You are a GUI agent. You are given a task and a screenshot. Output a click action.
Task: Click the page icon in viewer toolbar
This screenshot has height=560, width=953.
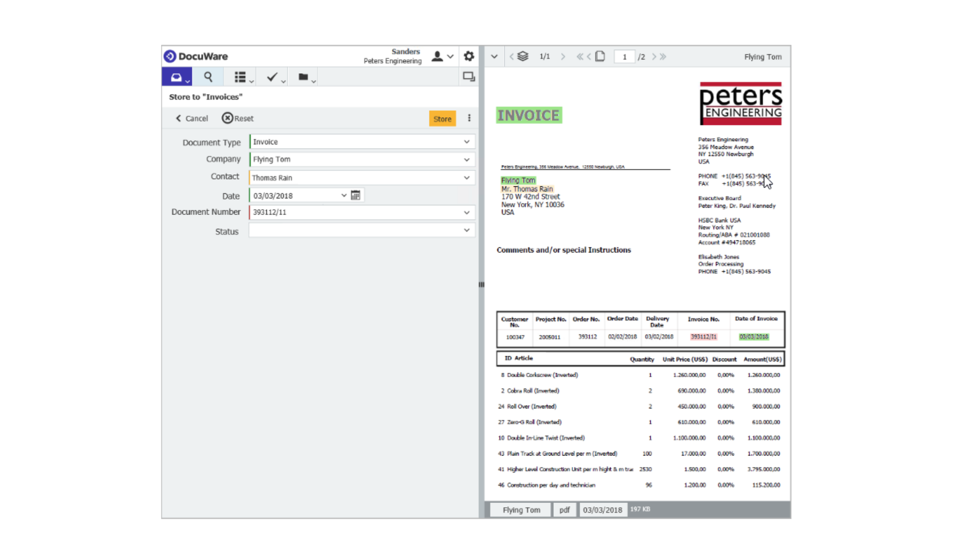click(x=600, y=56)
